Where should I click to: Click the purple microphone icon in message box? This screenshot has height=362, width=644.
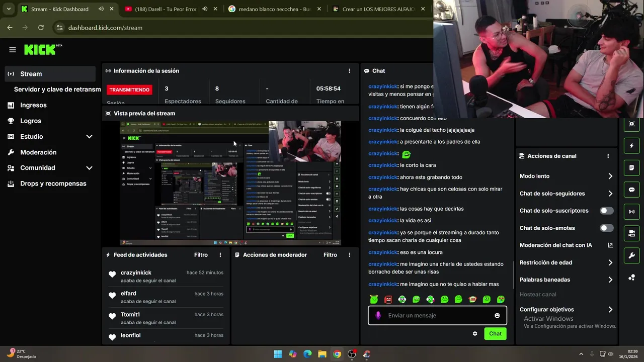tap(378, 315)
